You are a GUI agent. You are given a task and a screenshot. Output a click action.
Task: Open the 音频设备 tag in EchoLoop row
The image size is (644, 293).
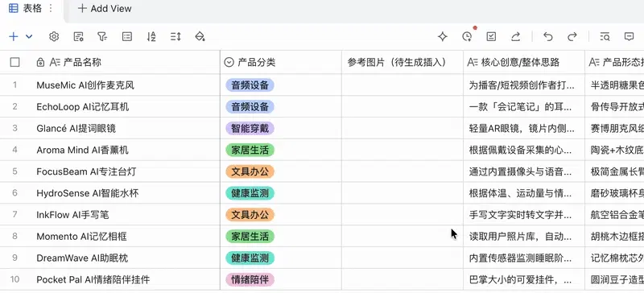[250, 107]
